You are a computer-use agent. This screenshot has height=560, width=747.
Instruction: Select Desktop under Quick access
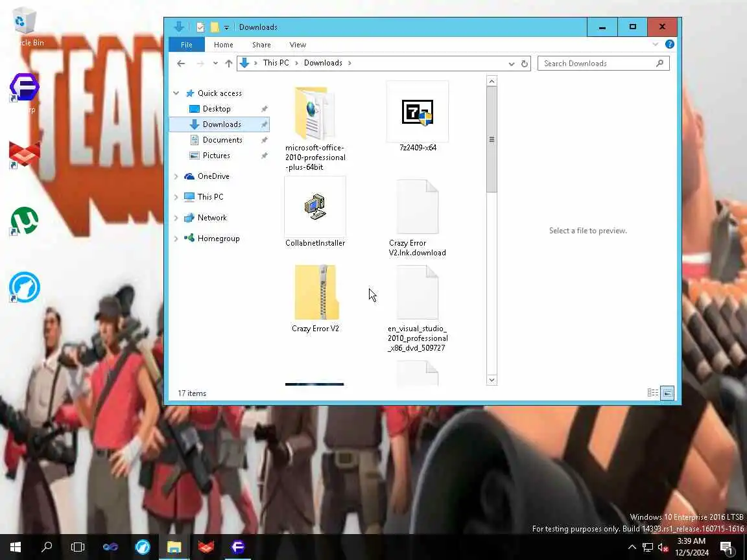(x=217, y=109)
